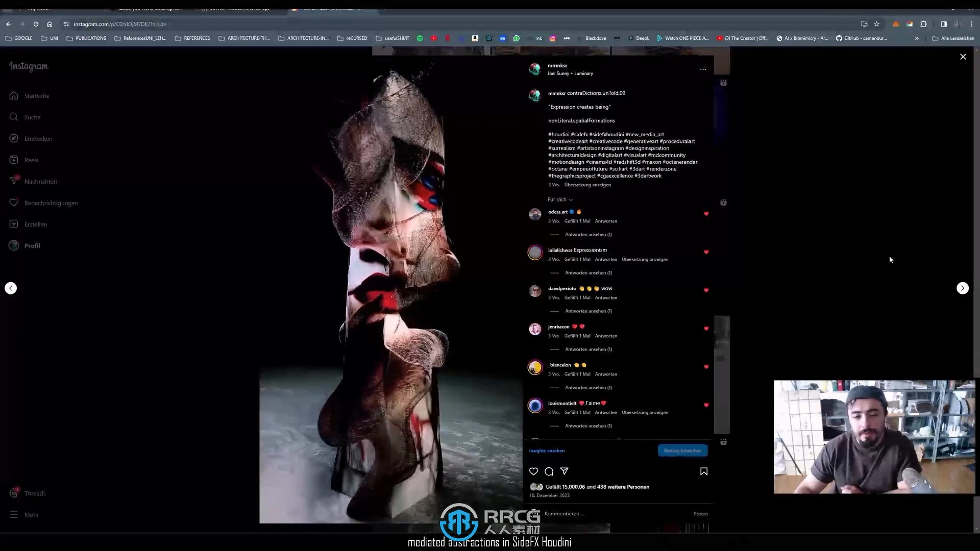980x551 pixels.
Task: Click Posten to submit the comment
Action: (x=700, y=514)
